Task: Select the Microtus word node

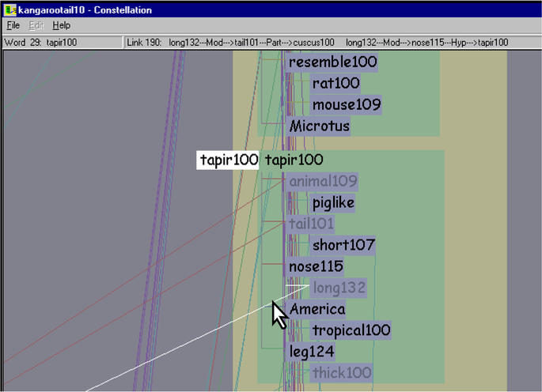Action: [x=320, y=126]
